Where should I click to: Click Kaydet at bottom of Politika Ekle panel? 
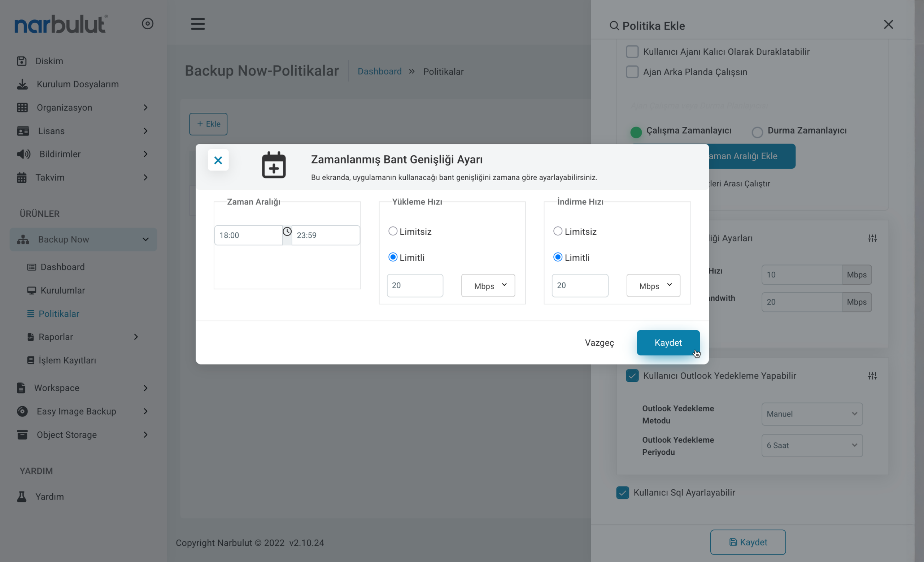pyautogui.click(x=748, y=542)
